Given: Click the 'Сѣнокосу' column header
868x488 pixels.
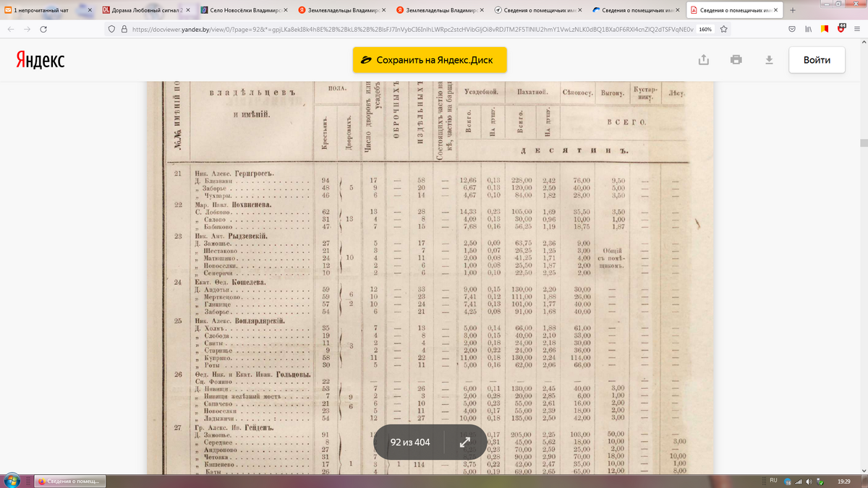Looking at the screenshot, I should (578, 93).
